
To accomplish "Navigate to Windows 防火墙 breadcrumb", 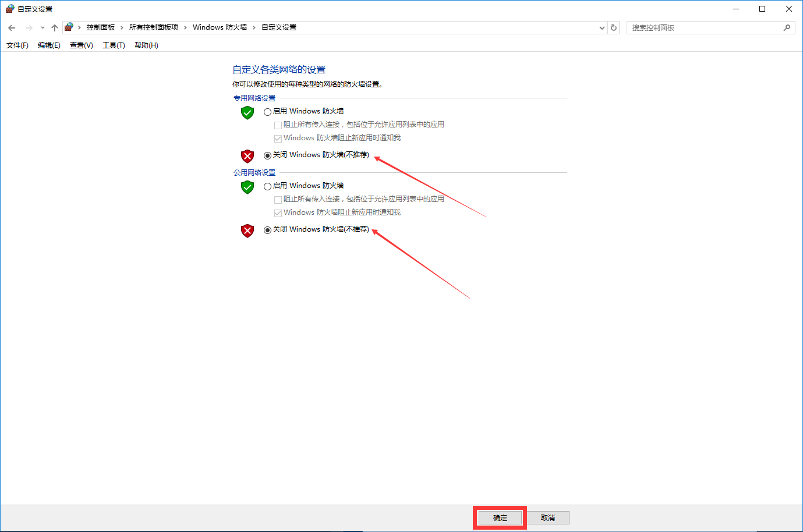I will pyautogui.click(x=220, y=27).
